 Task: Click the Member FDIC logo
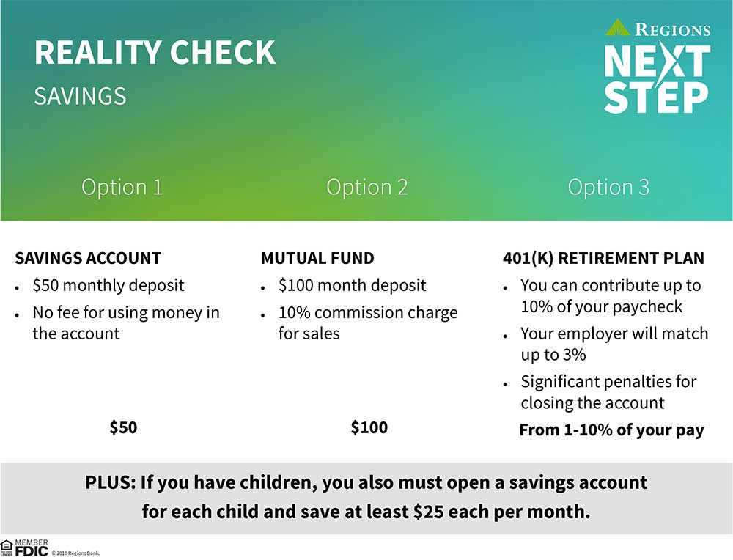click(x=32, y=548)
